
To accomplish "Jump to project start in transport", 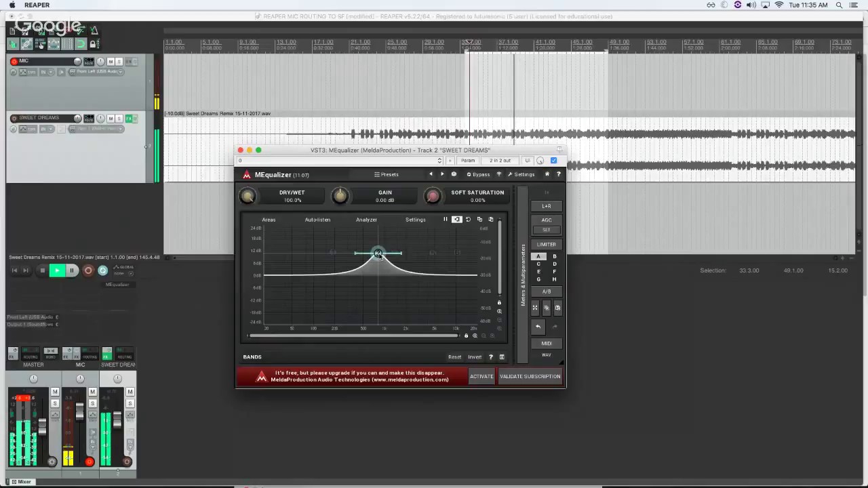I will click(x=14, y=270).
